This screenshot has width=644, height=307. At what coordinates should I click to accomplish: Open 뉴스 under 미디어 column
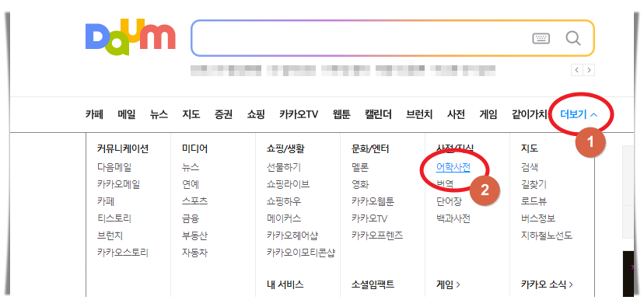(x=191, y=167)
